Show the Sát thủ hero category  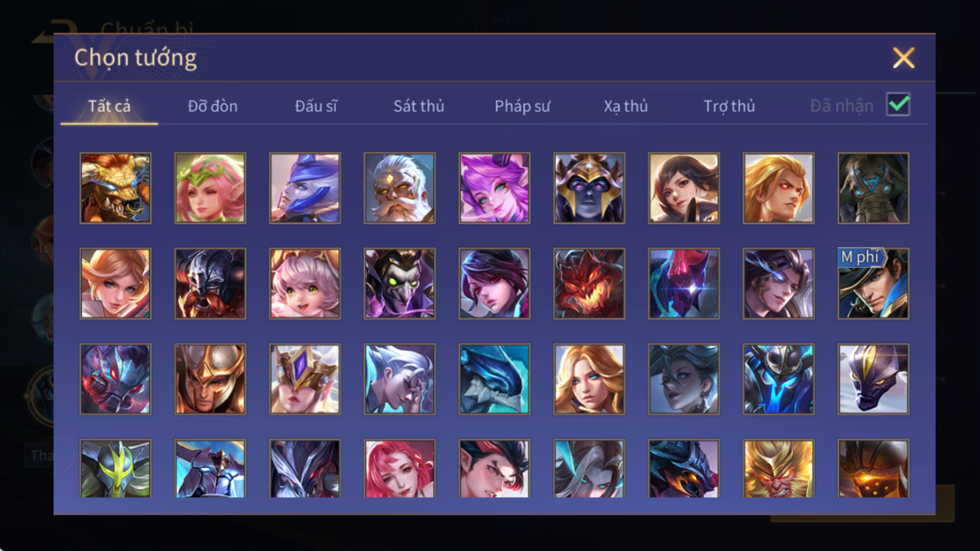click(418, 106)
